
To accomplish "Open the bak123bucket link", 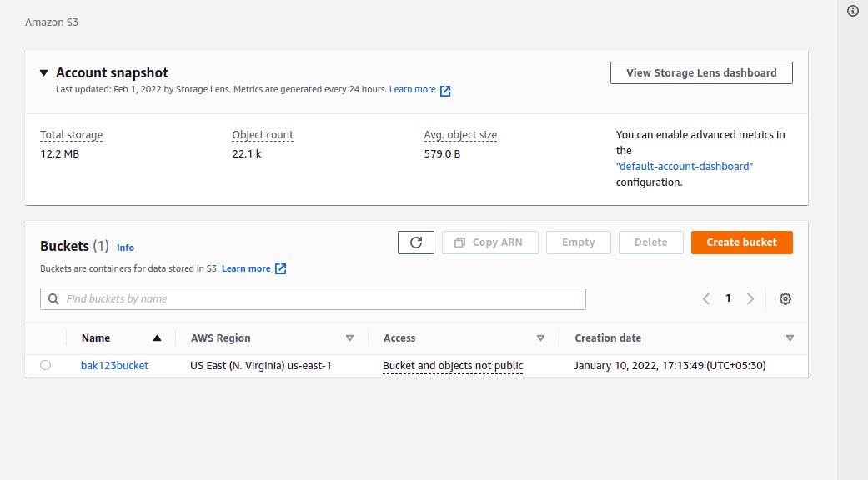I will click(114, 365).
